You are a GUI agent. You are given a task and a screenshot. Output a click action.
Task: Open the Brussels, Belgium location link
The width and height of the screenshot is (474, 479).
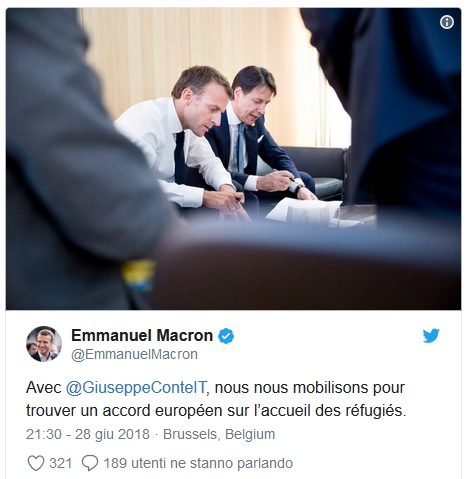[x=219, y=434]
